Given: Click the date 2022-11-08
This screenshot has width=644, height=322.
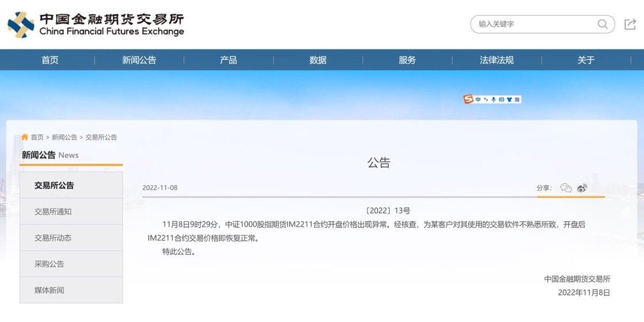Looking at the screenshot, I should coord(160,188).
